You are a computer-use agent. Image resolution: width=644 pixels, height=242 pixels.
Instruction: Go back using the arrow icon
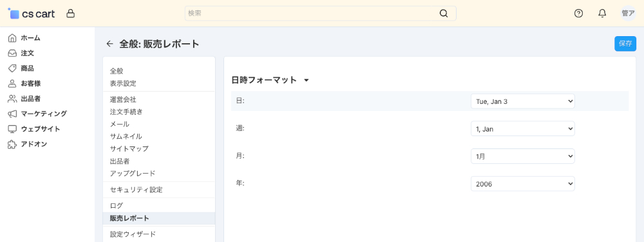(x=109, y=44)
